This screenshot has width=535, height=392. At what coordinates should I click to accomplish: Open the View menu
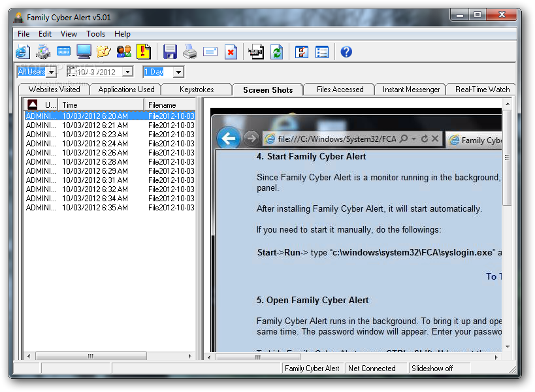click(69, 34)
